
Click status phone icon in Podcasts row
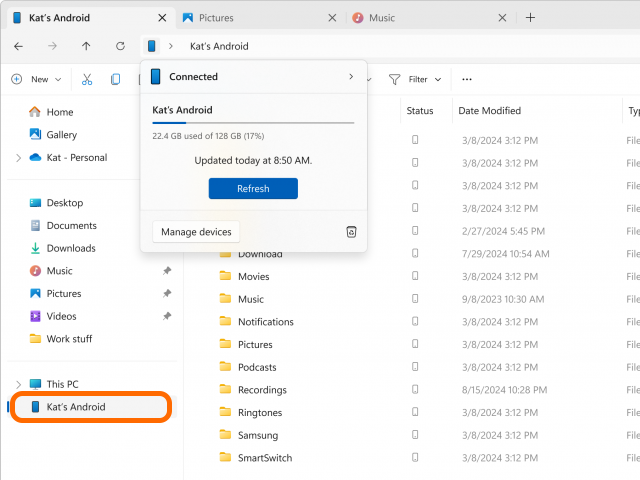[415, 367]
